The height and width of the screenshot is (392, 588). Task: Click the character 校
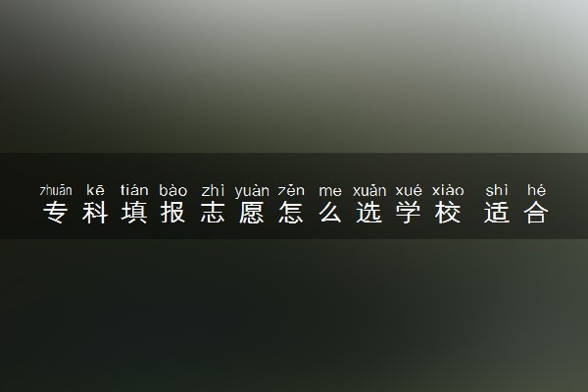(448, 213)
